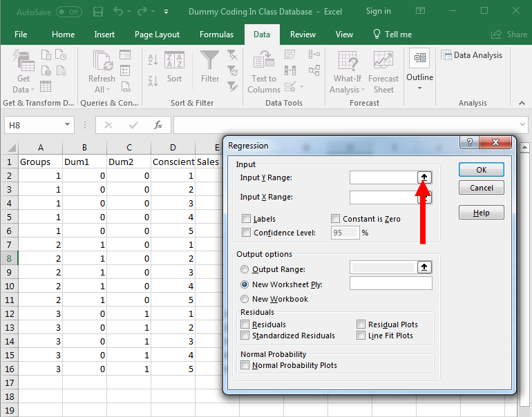This screenshot has height=417, width=532.
Task: Click the Redo arrow icon
Action: 142,12
